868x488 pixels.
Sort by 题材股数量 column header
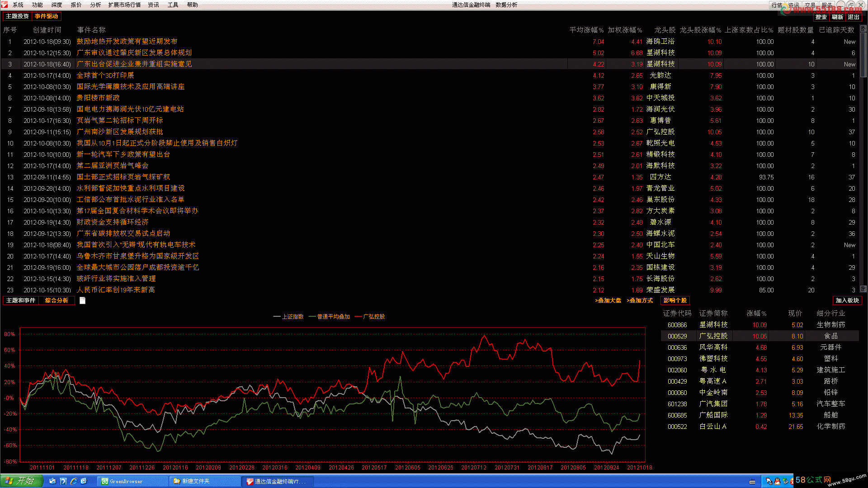796,30
